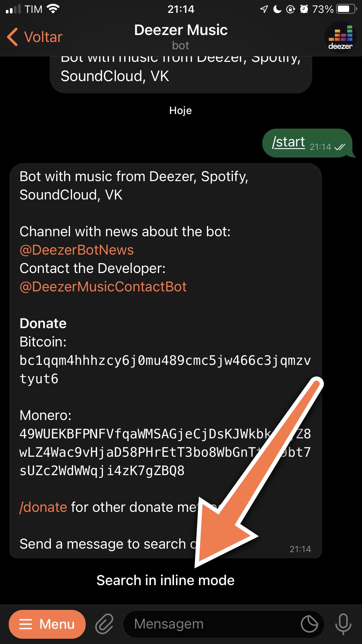Open the @DeezerBotNews channel link
The height and width of the screenshot is (644, 362).
click(x=77, y=250)
